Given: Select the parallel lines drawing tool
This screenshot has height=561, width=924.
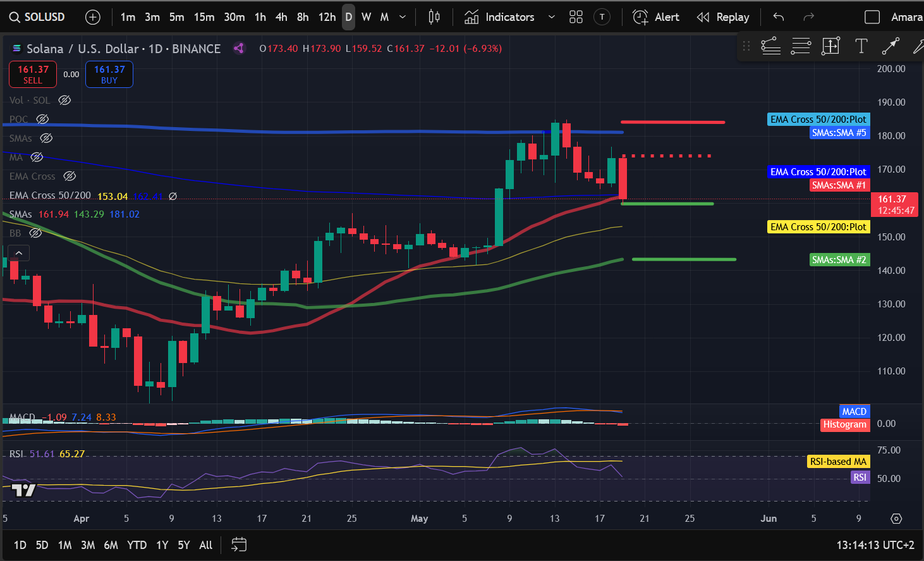Looking at the screenshot, I should [801, 46].
